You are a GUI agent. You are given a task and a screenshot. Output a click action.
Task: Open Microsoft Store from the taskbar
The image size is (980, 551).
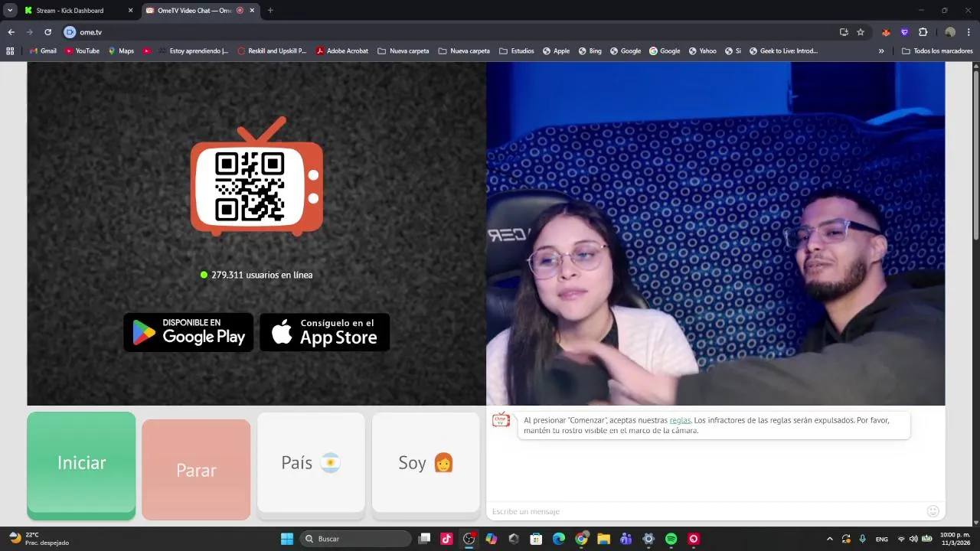[x=537, y=539]
